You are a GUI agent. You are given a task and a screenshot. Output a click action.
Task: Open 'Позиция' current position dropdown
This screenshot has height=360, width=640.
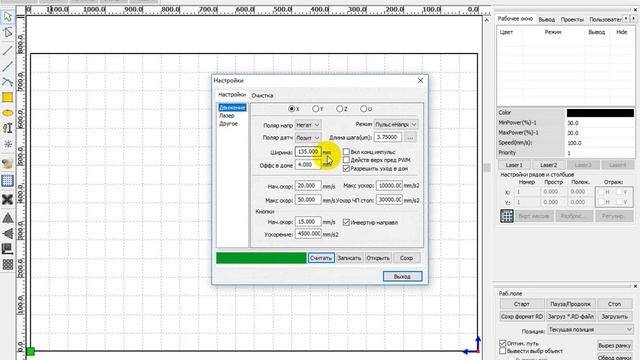590,330
